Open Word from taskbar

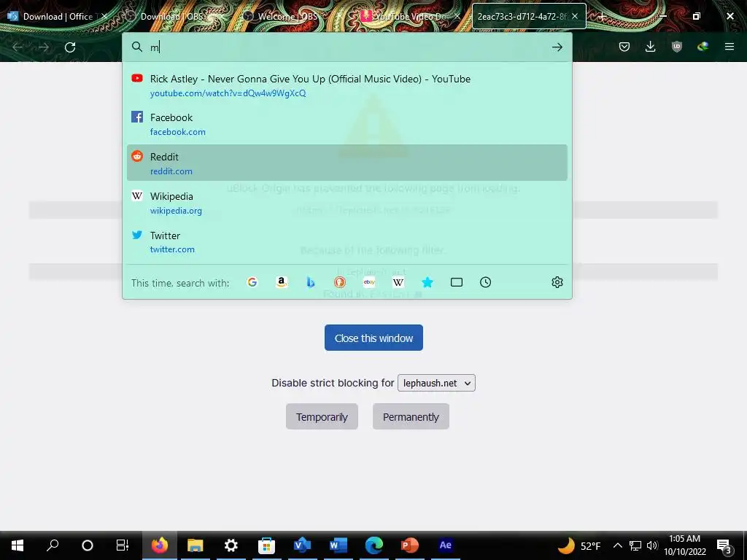(338, 545)
